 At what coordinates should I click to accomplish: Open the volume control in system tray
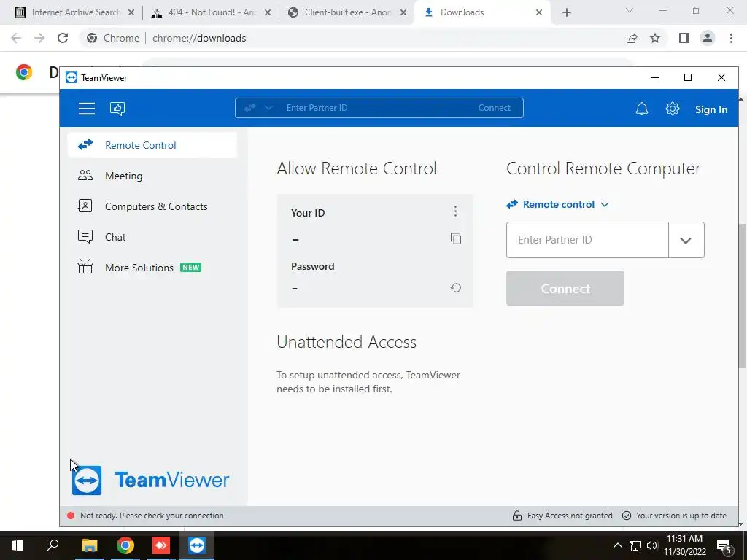coord(652,545)
